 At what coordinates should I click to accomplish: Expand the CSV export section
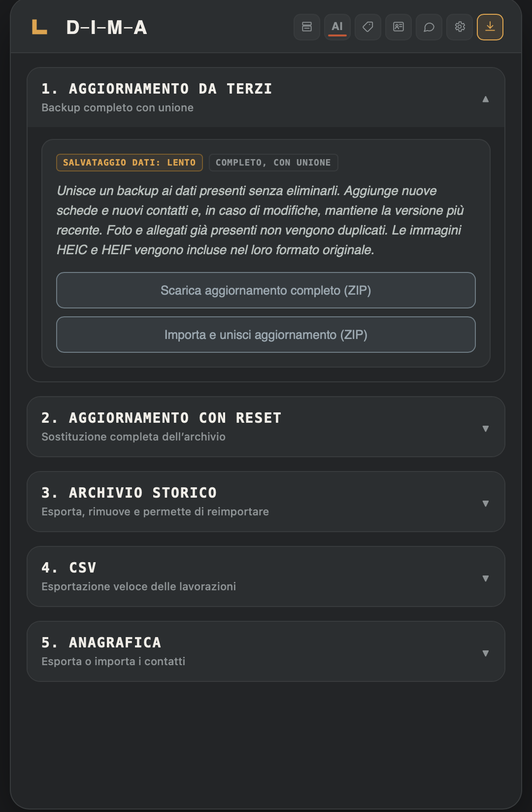pos(266,576)
